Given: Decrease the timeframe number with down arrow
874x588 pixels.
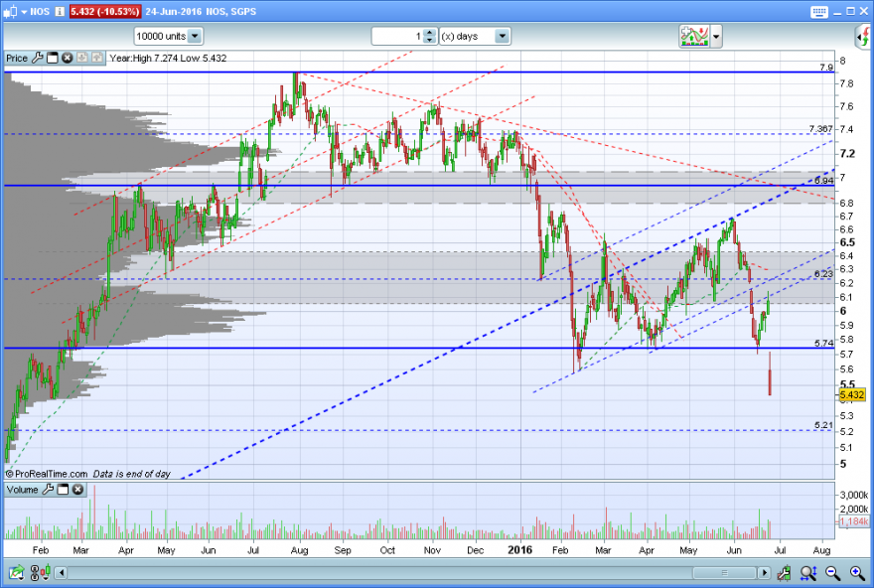Looking at the screenshot, I should tap(429, 40).
